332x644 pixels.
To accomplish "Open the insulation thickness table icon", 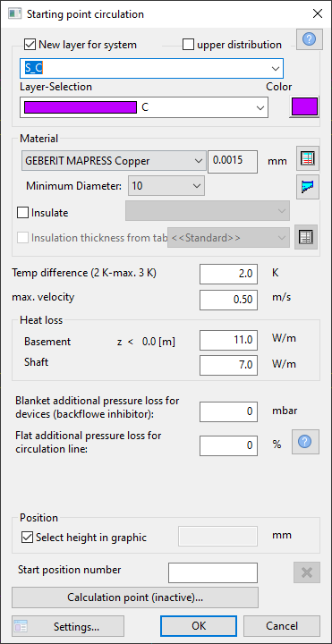I will tap(306, 237).
